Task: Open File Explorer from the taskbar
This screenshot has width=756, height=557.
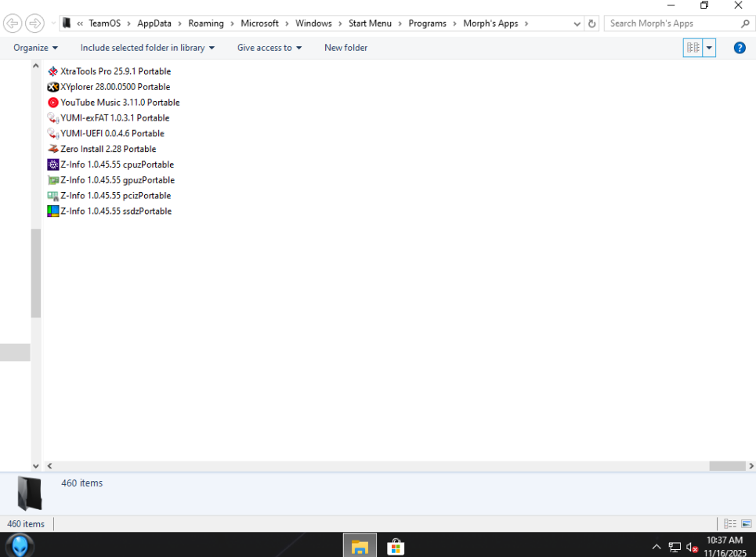Action: click(360, 545)
